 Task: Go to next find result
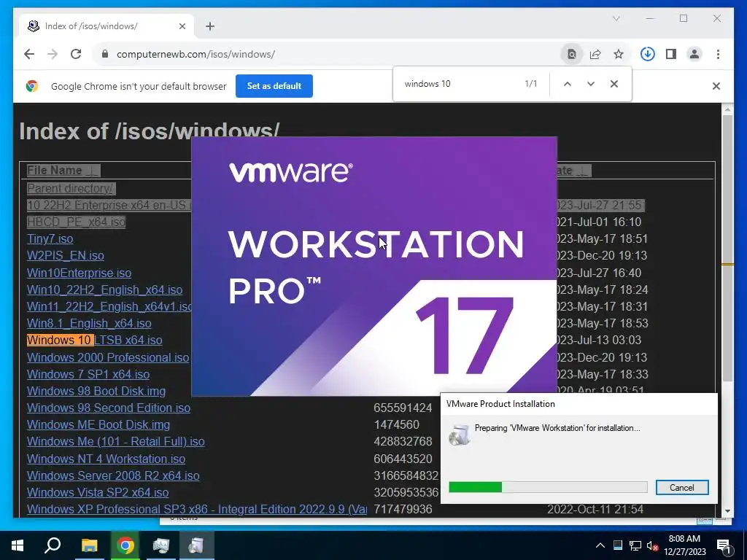[591, 84]
